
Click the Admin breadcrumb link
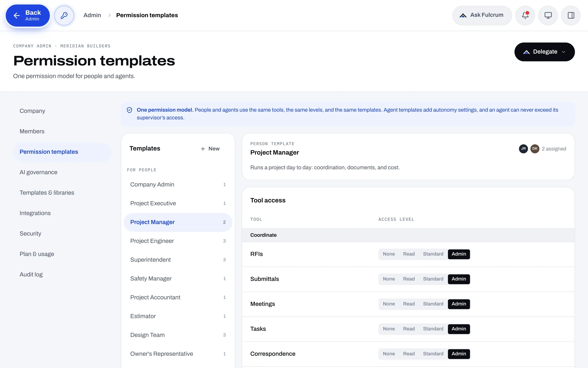92,15
